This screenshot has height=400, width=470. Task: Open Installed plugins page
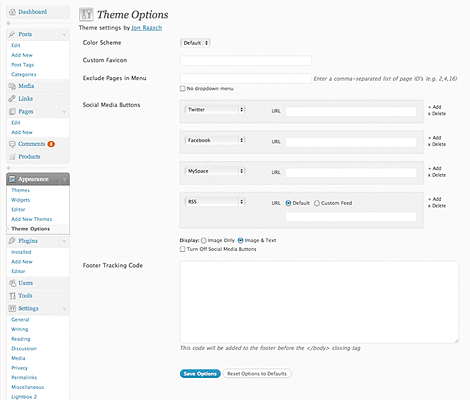click(21, 252)
